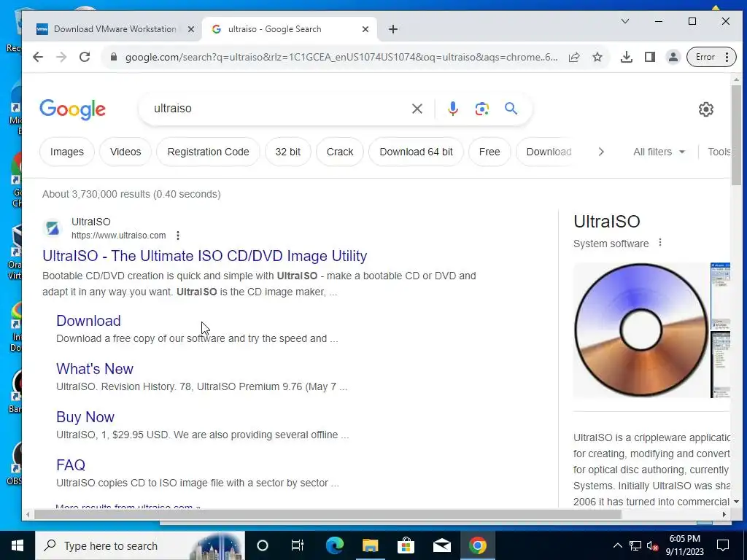Click the vertical scrollbar thumb
747x560 pixels.
tap(737, 136)
